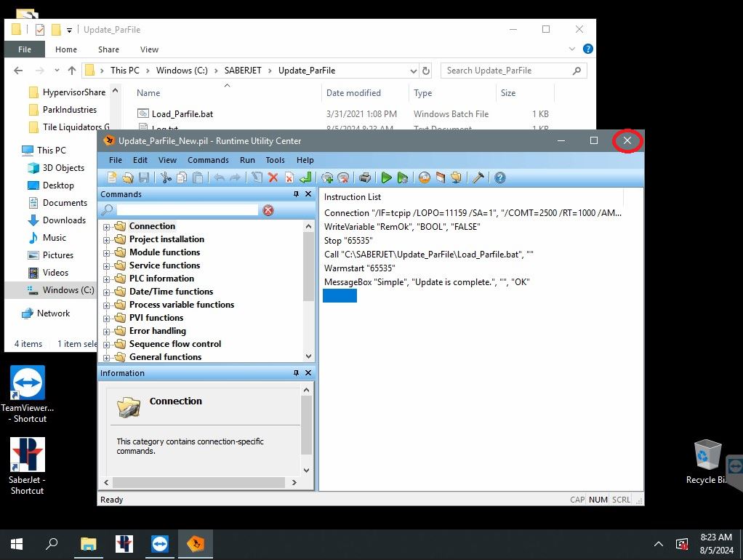This screenshot has height=560, width=743.
Task: Open Home tab in Explorer window
Action: pyautogui.click(x=66, y=49)
